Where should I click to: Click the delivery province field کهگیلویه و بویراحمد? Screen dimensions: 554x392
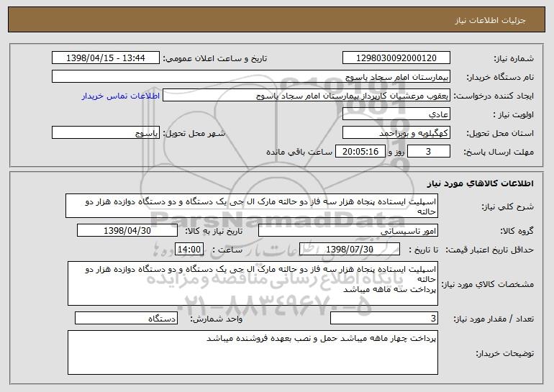tap(396, 133)
